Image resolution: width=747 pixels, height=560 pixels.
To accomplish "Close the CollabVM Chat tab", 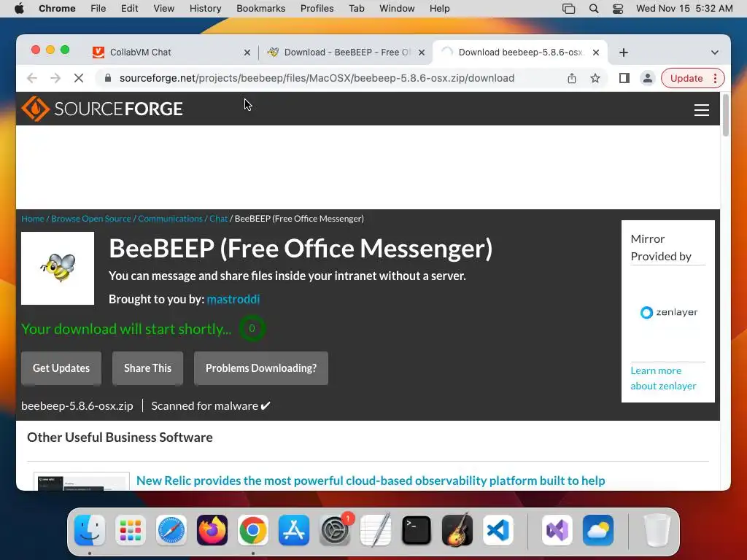I will pyautogui.click(x=247, y=52).
